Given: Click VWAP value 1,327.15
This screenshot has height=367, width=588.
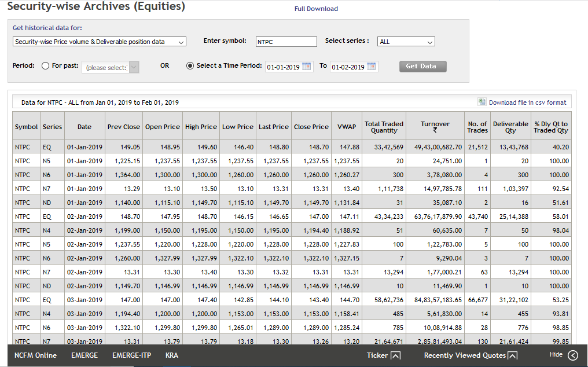Looking at the screenshot, I should tap(347, 258).
